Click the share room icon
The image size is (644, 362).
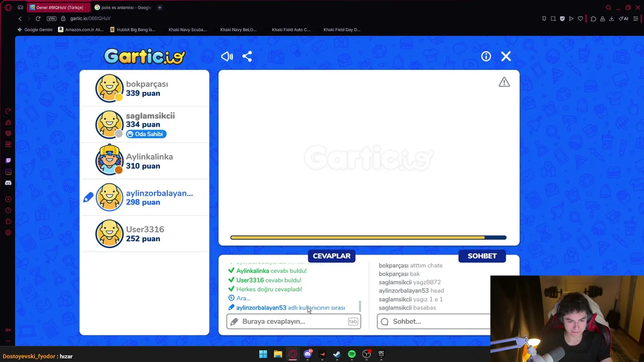(x=247, y=56)
